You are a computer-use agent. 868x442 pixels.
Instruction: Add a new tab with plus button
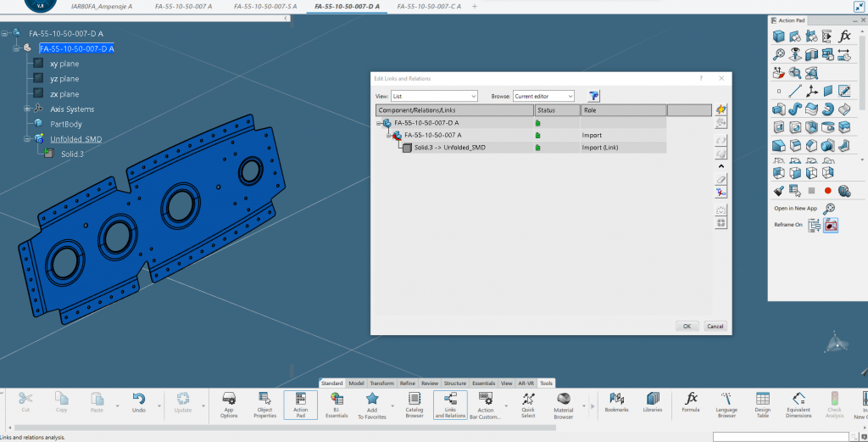475,7
